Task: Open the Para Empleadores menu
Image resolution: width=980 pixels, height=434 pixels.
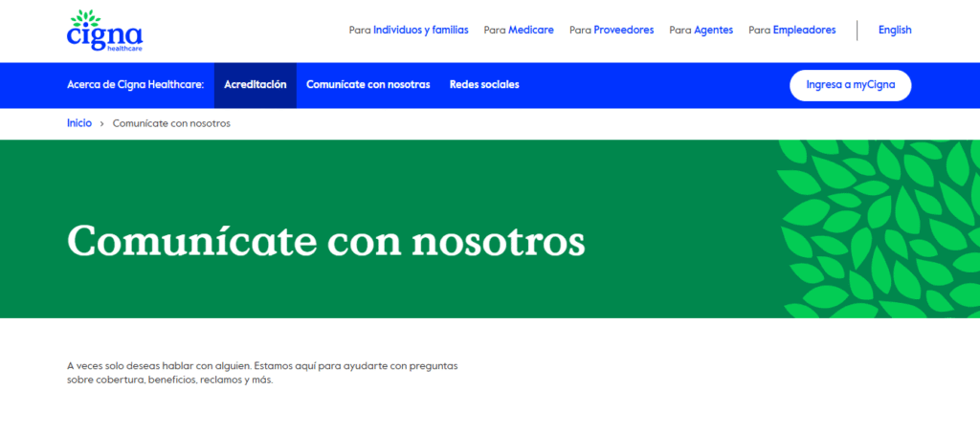Action: pyautogui.click(x=792, y=30)
